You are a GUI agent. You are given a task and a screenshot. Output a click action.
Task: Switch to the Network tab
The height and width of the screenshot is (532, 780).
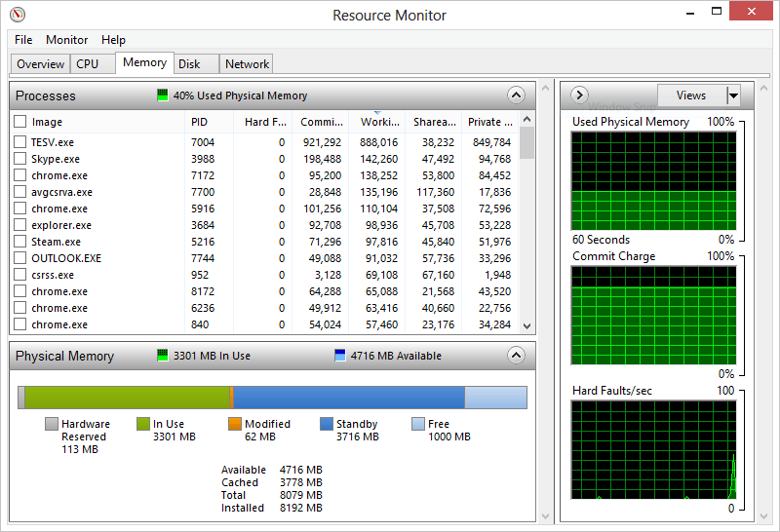pos(247,64)
